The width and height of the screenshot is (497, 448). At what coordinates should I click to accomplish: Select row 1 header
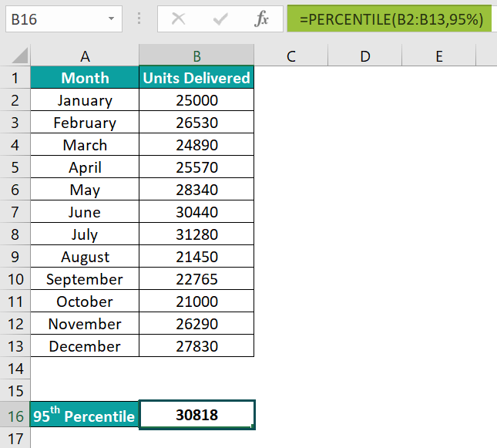coord(15,78)
